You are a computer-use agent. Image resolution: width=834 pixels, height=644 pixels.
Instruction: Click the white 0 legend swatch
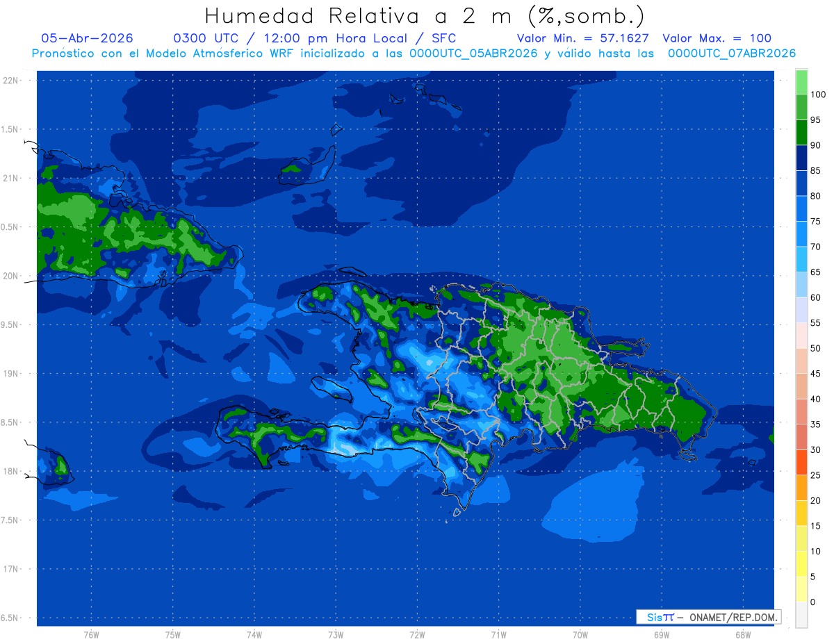click(801, 615)
